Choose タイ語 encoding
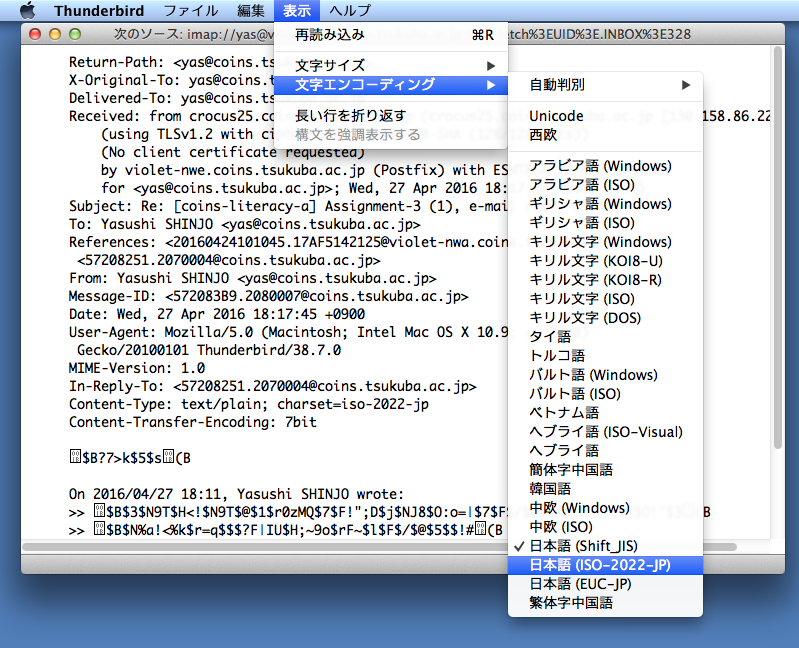The width and height of the screenshot is (799, 648). pyautogui.click(x=605, y=337)
